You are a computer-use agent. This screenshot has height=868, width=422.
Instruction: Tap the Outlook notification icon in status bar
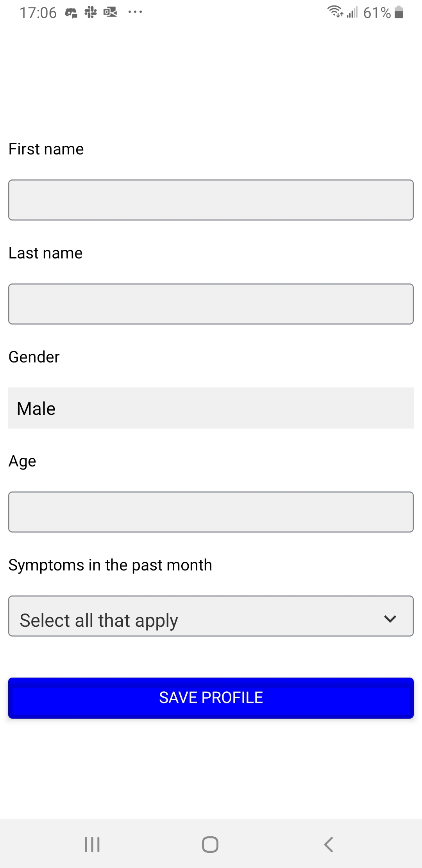click(110, 13)
